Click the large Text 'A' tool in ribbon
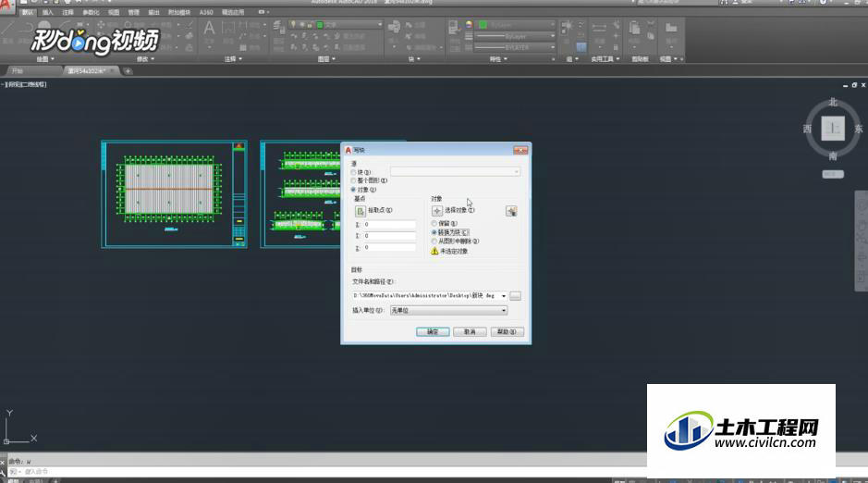 click(x=209, y=29)
